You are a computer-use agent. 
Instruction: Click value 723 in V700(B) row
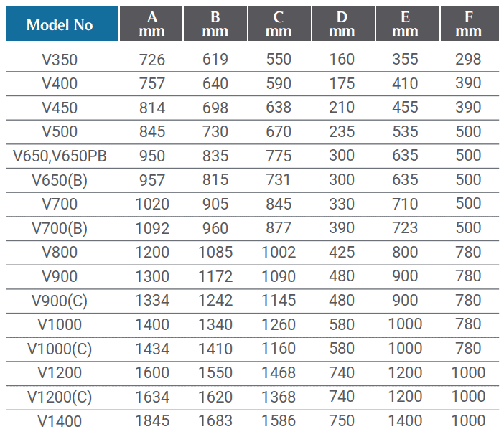[405, 228]
